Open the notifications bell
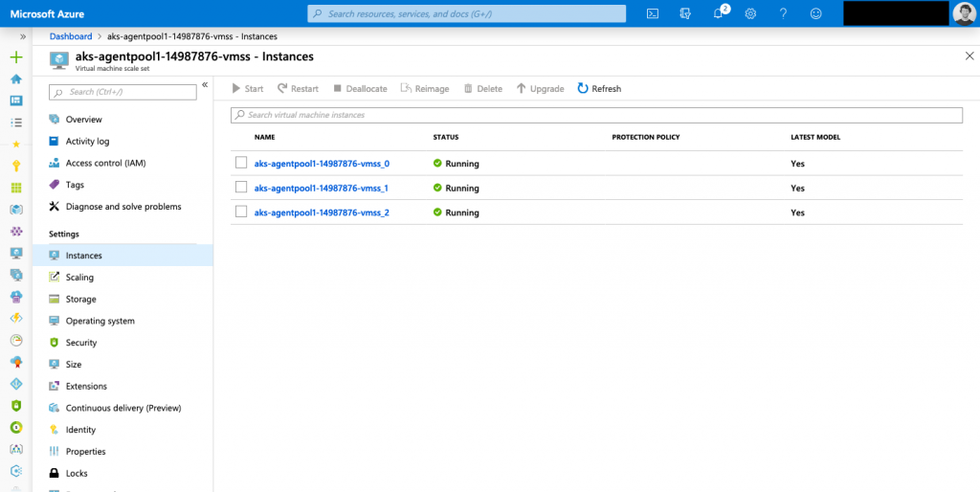The width and height of the screenshot is (980, 492). tap(719, 13)
